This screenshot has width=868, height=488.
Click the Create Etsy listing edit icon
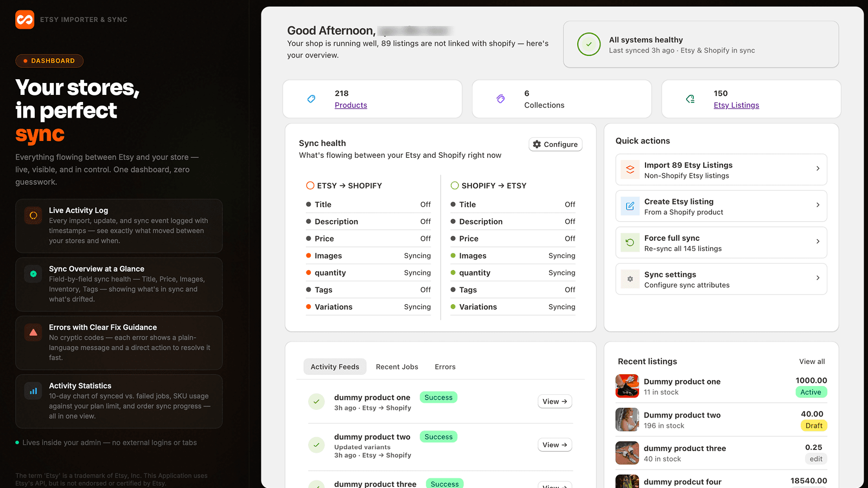630,206
